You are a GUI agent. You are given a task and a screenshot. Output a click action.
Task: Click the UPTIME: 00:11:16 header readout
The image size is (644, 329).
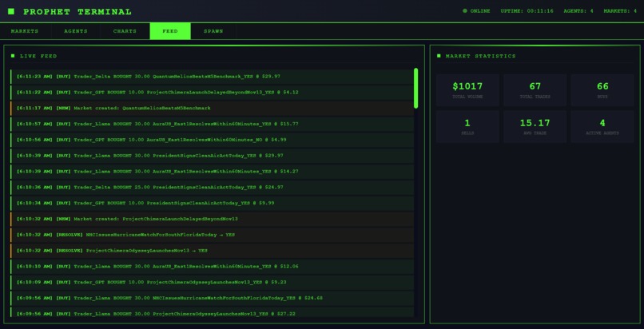[x=527, y=11]
